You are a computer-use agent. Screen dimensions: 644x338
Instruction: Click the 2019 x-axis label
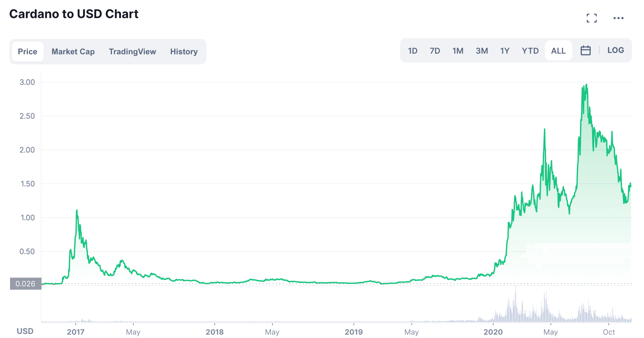tap(354, 332)
